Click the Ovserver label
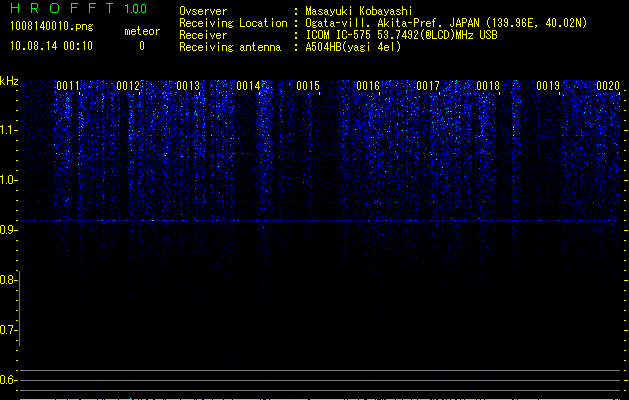Image resolution: width=629 pixels, height=400 pixels. click(203, 11)
